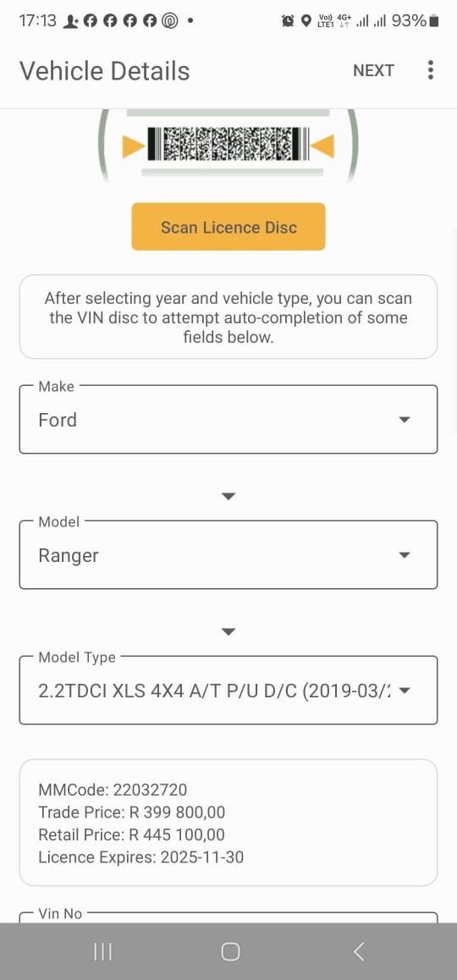457x980 pixels.
Task: Tap the Threads notification icon in status bar
Action: pos(168,21)
